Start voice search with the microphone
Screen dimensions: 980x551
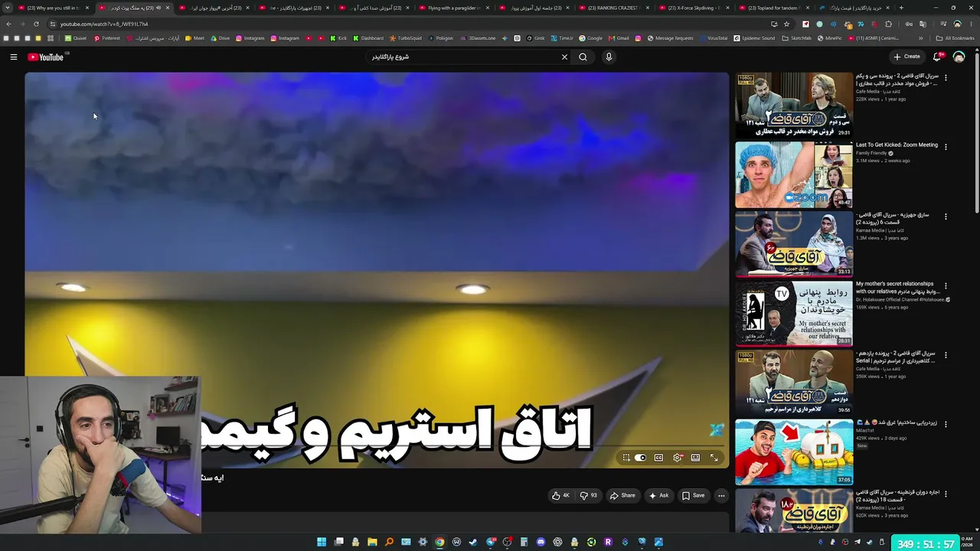(609, 57)
